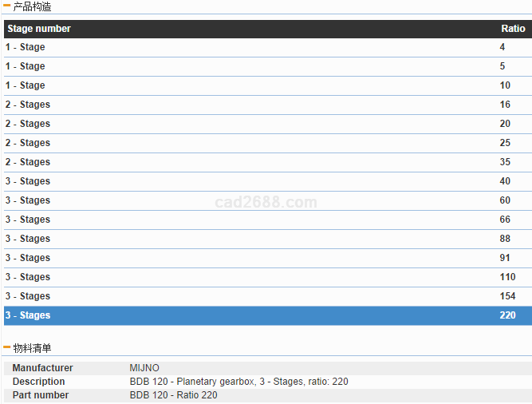
Task: Pick the 3 - Stages row with ratio 110
Action: click(x=28, y=277)
